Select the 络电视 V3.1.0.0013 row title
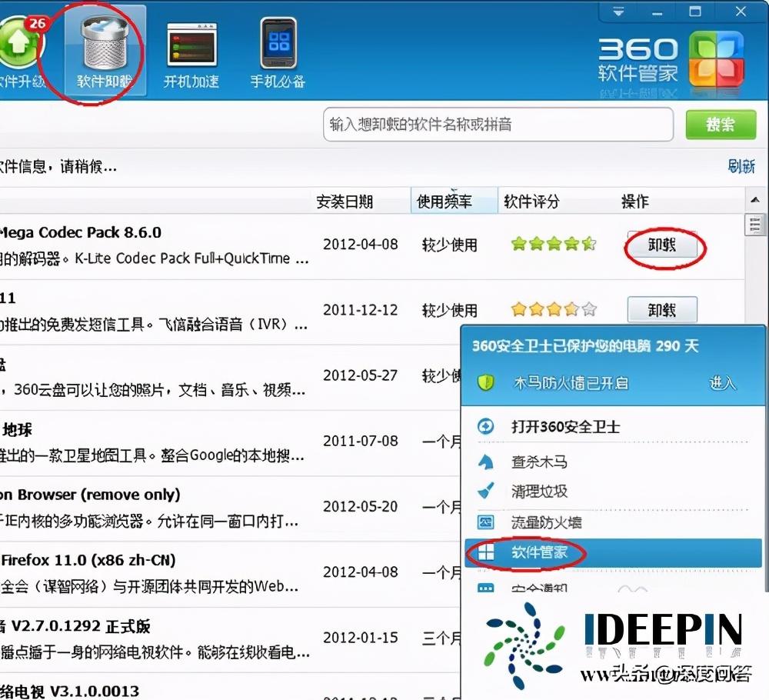The image size is (769, 700). click(70, 692)
